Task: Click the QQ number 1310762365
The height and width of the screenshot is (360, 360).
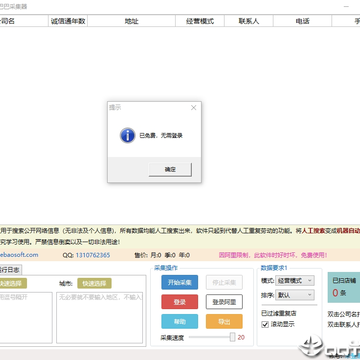Action: point(93,255)
